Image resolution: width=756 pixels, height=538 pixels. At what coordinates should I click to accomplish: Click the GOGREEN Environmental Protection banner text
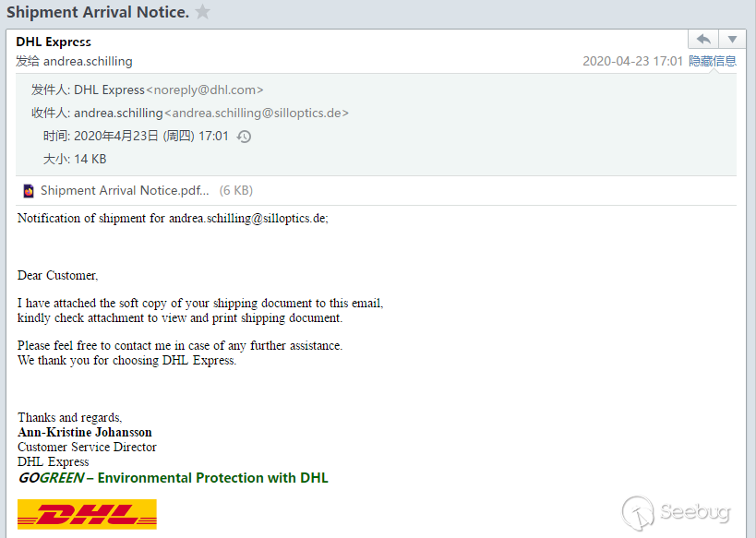(x=174, y=478)
